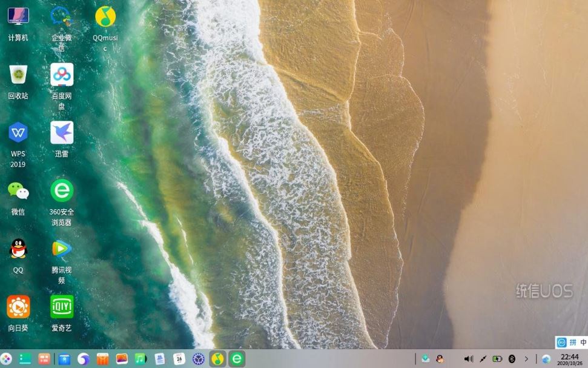Open the document viewer dock icon
588x368 pixels.
[160, 359]
